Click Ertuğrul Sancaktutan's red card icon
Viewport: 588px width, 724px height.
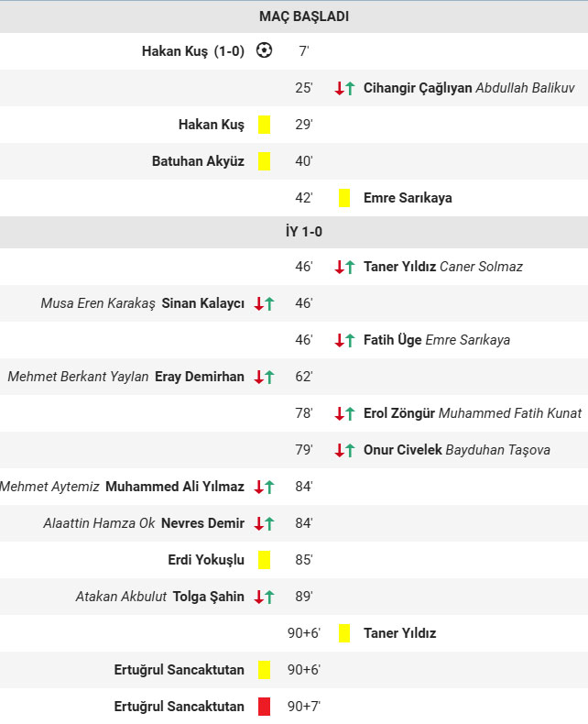[264, 707]
